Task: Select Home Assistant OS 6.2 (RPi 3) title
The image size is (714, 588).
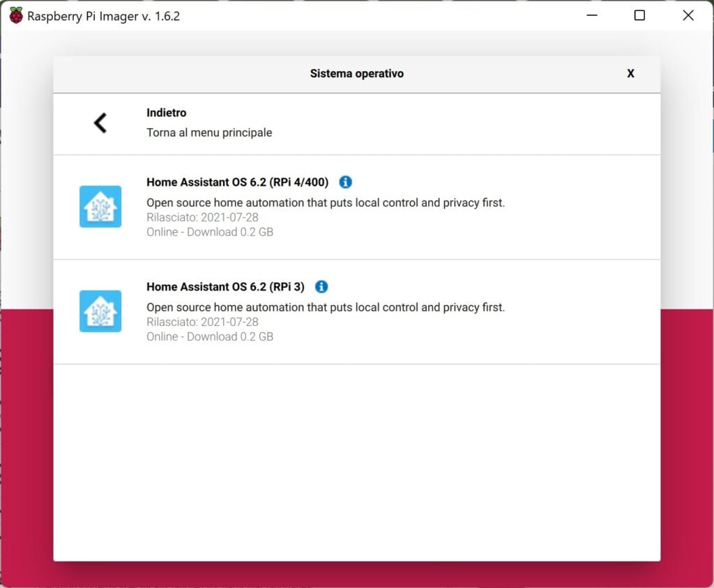Action: pyautogui.click(x=225, y=287)
